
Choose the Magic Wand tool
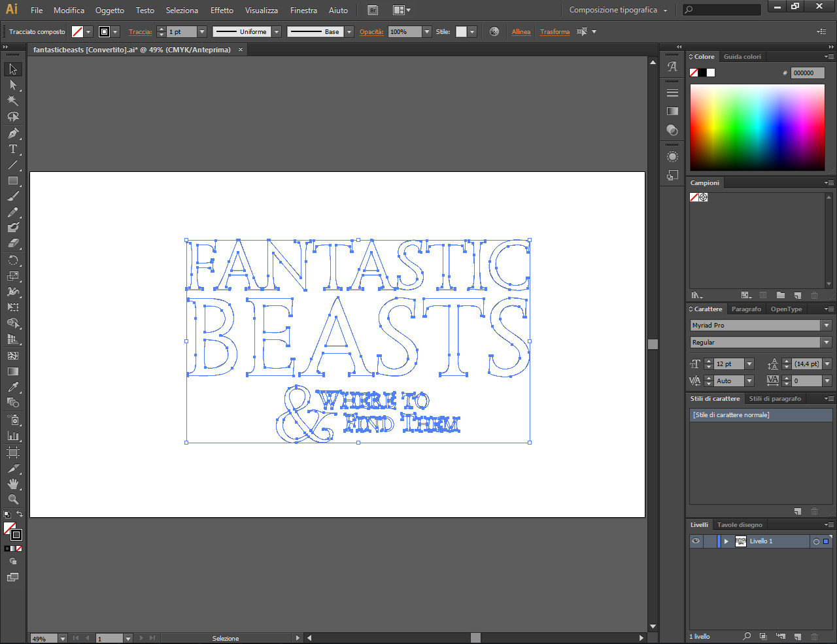(12, 101)
